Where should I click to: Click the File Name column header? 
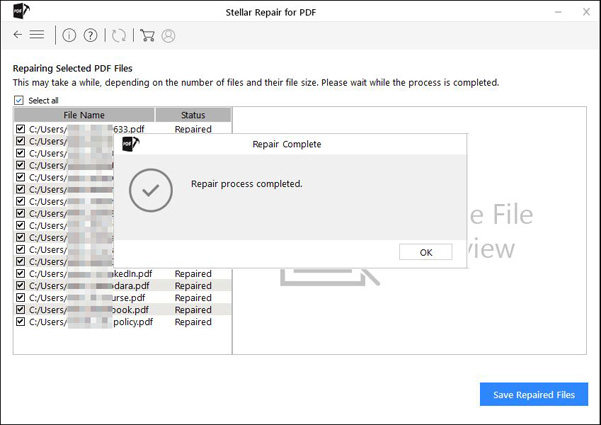point(84,115)
